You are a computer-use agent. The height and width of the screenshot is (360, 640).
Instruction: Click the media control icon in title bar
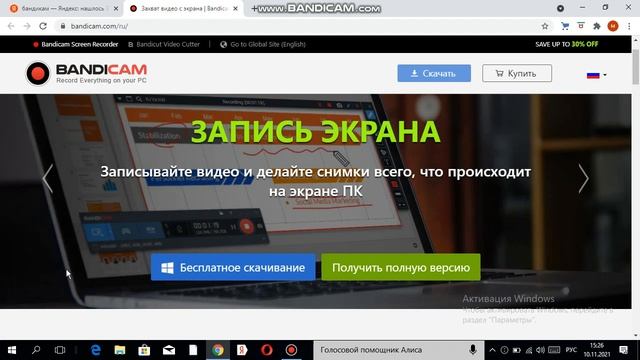(560, 8)
